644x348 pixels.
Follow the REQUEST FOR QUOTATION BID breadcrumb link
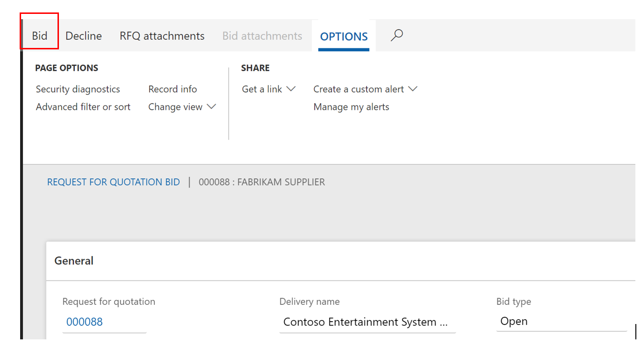[114, 182]
